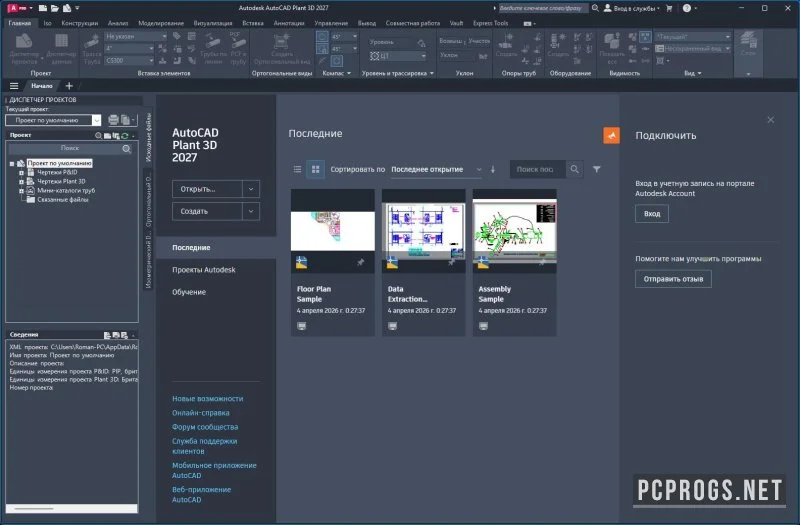800x525 pixels.
Task: Click the Open file folder icon in quick access toolbar
Action: point(55,8)
